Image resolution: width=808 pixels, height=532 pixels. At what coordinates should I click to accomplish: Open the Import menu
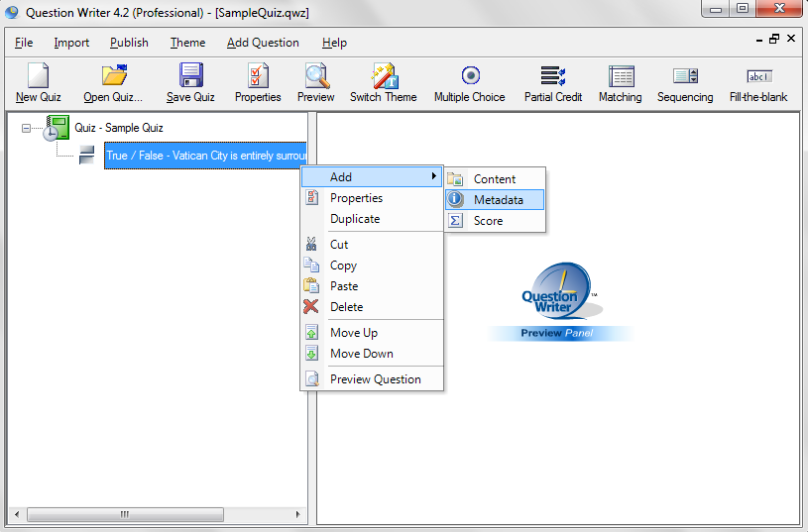click(71, 43)
